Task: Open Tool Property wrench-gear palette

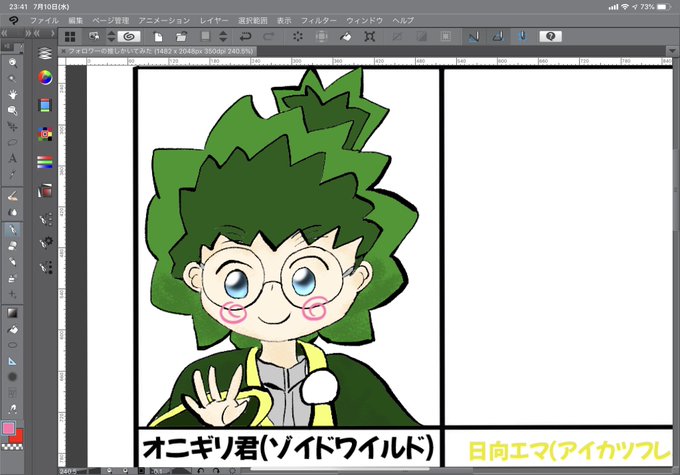Action: click(46, 242)
